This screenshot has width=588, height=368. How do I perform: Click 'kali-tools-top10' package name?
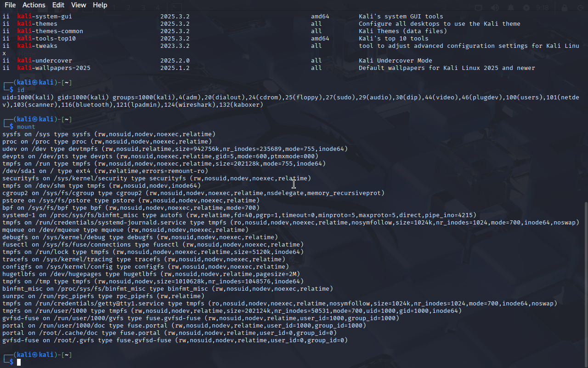[46, 39]
